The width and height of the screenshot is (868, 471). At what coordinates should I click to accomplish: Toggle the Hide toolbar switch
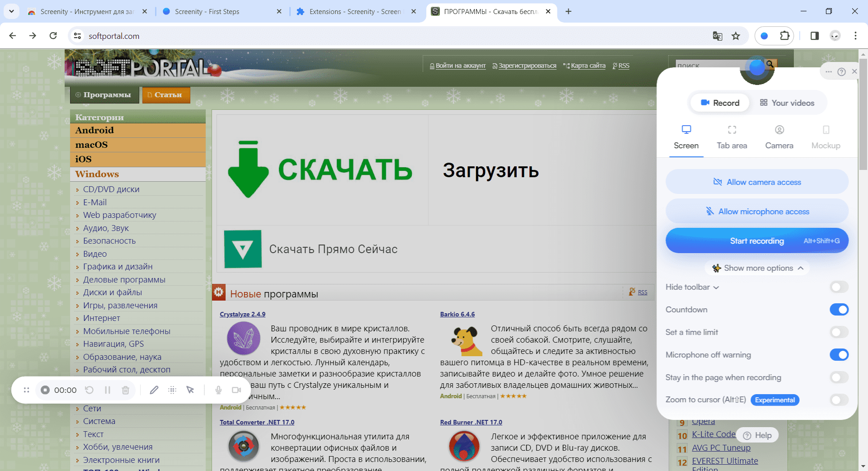[839, 287]
